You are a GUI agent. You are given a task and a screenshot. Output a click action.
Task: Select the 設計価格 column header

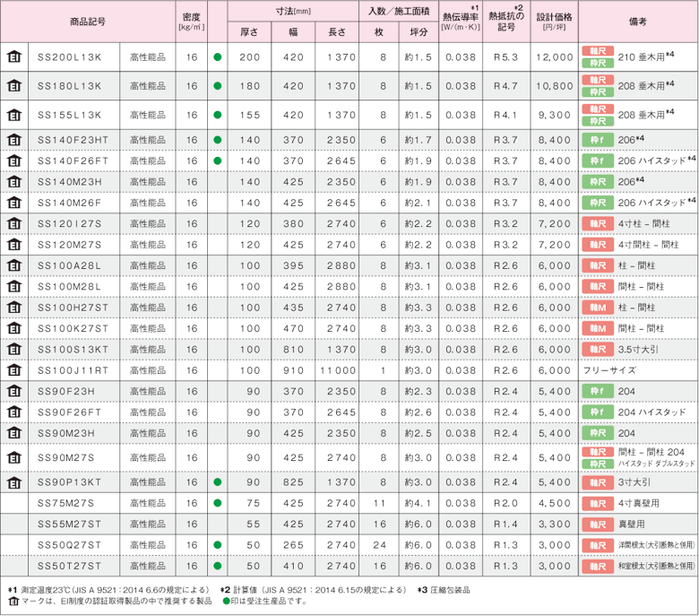555,21
